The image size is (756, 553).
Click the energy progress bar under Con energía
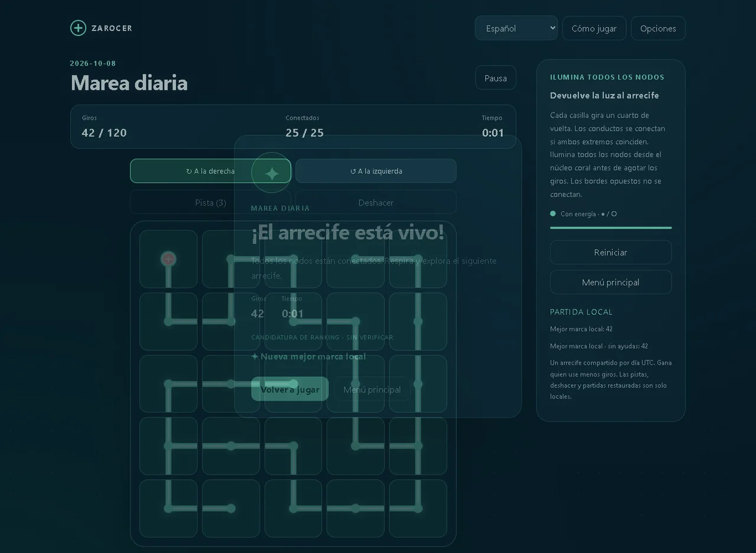[611, 227]
